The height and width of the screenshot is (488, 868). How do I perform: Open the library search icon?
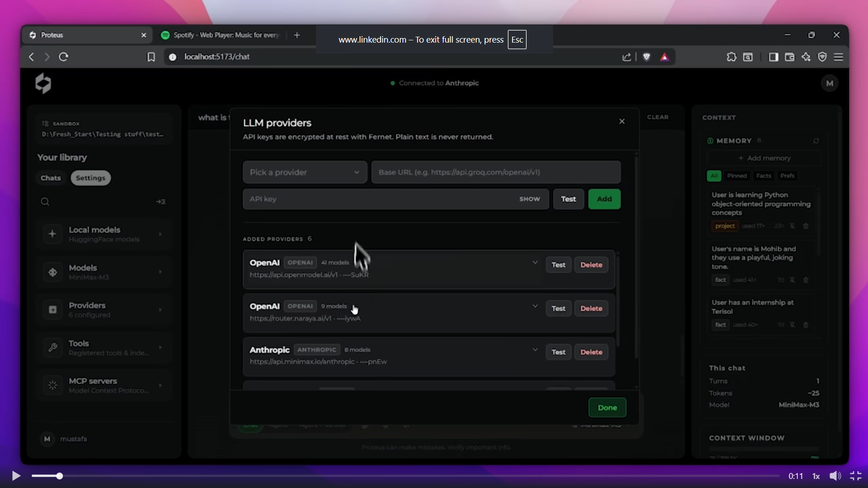45,202
